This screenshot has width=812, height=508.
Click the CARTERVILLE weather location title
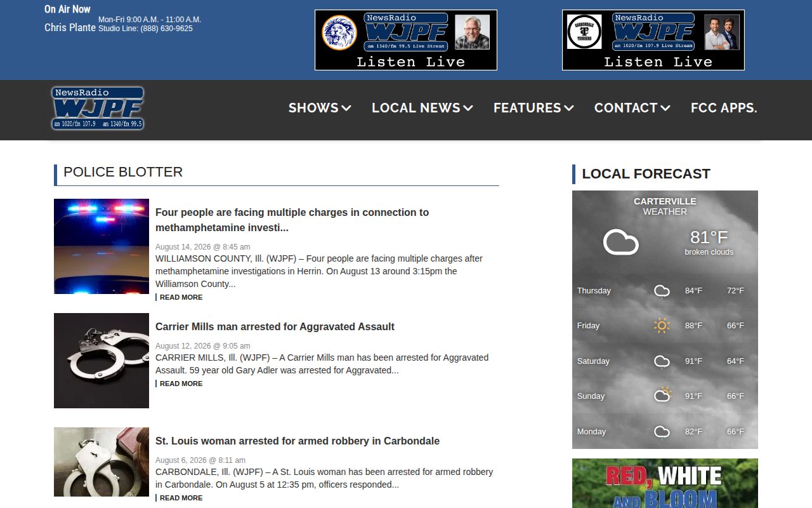point(665,201)
